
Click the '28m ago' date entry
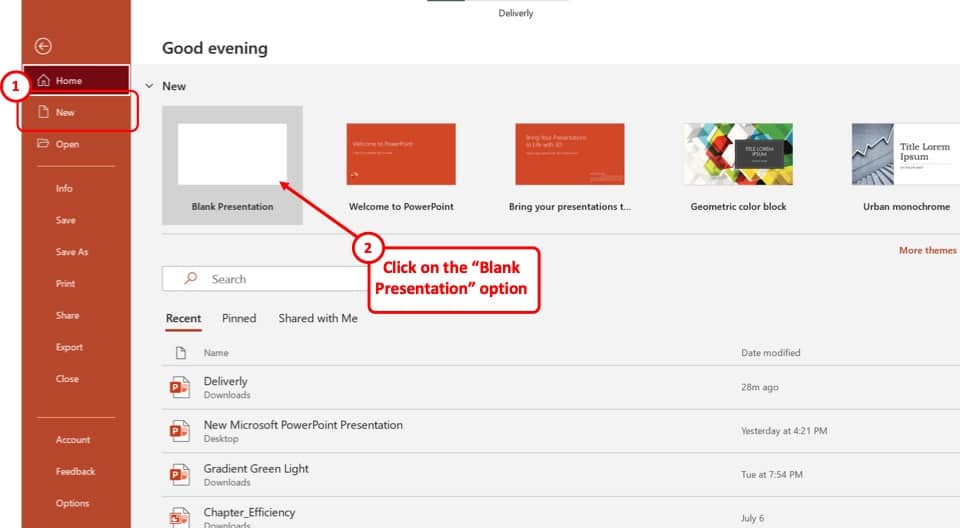pos(759,387)
